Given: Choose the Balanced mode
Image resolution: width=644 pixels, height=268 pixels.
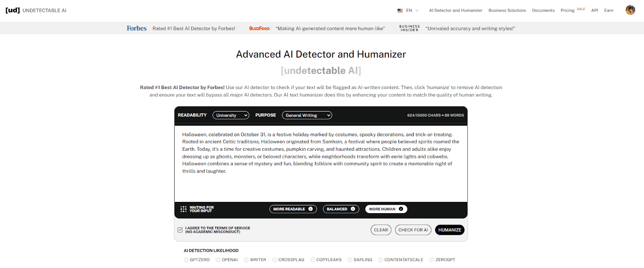Looking at the screenshot, I should (x=341, y=209).
